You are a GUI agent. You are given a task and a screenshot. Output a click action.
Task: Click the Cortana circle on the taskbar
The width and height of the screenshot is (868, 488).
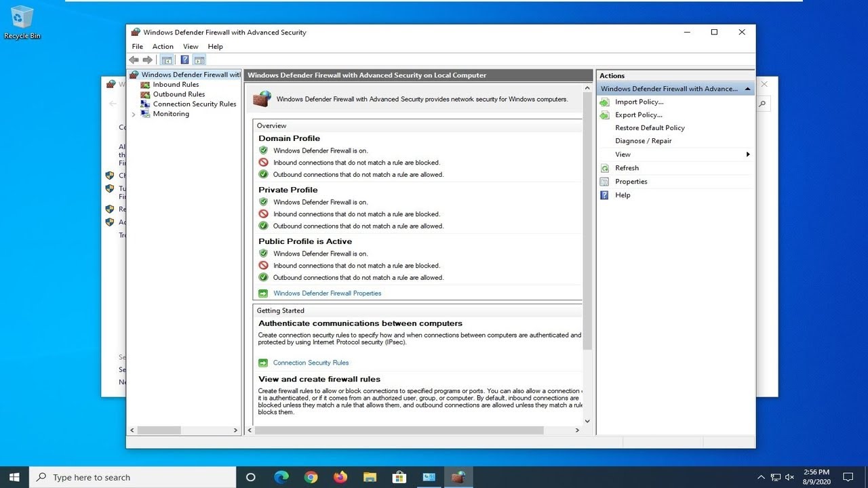pos(250,477)
